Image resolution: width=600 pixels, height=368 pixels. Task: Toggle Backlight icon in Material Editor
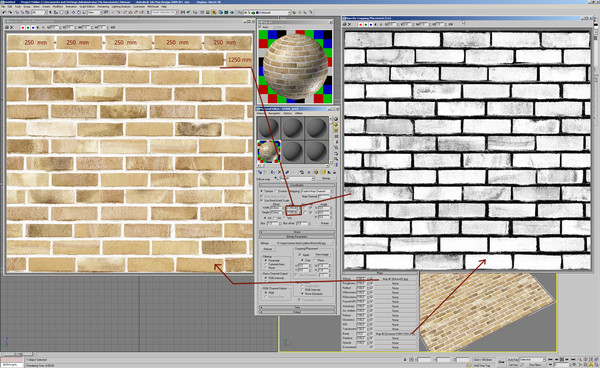[x=336, y=125]
